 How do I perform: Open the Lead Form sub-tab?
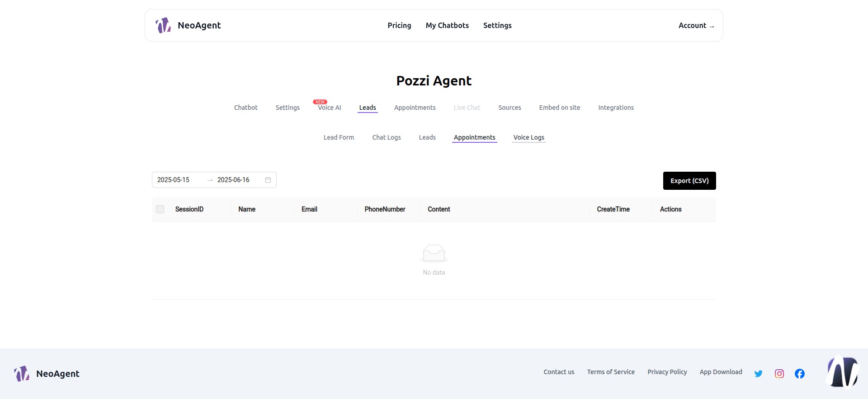pos(339,137)
